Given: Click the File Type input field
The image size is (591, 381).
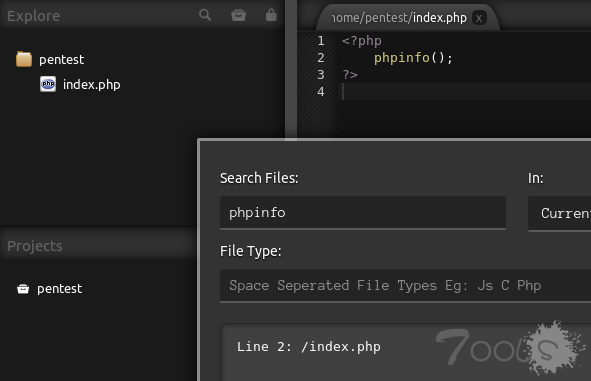Looking at the screenshot, I should pos(406,286).
